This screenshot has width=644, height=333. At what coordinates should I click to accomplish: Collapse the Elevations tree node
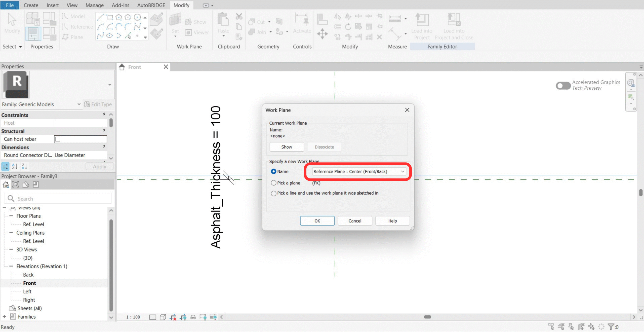pos(11,266)
